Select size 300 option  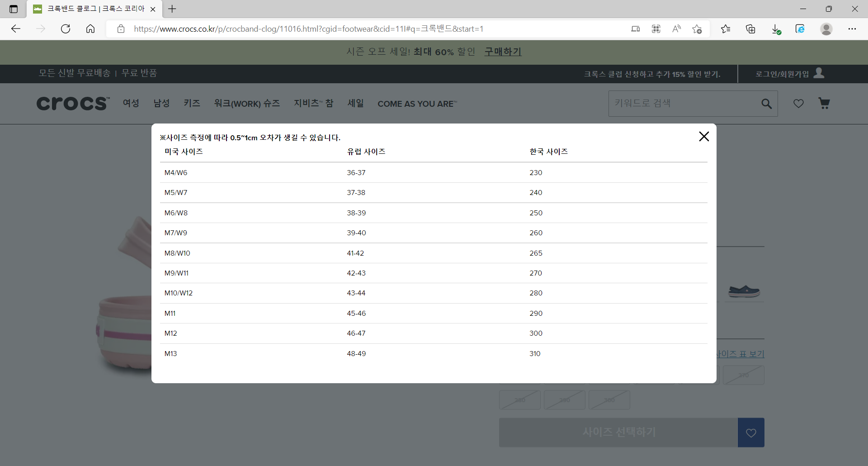point(609,400)
